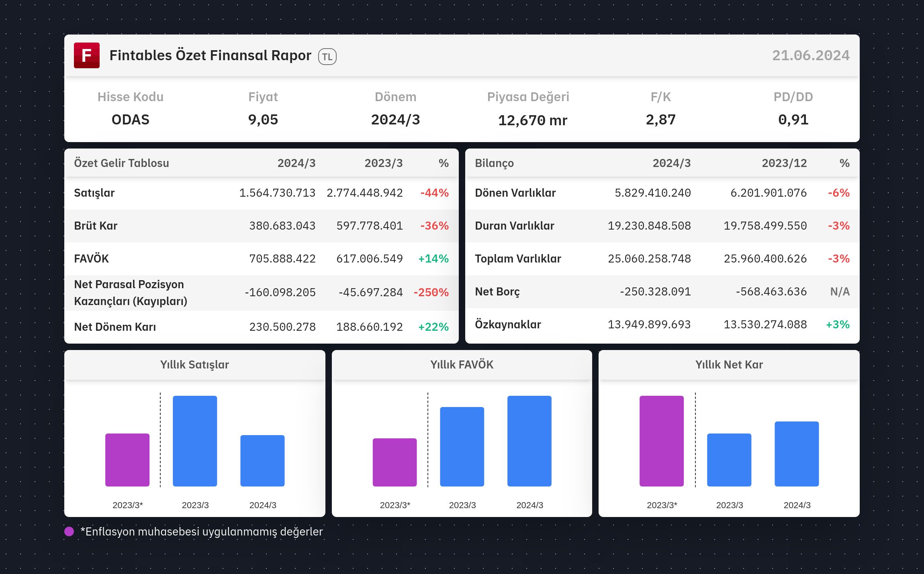The width and height of the screenshot is (924, 574).
Task: Click the purple 2023/3* bar in Yıllık Net Kar
Action: coord(662,441)
